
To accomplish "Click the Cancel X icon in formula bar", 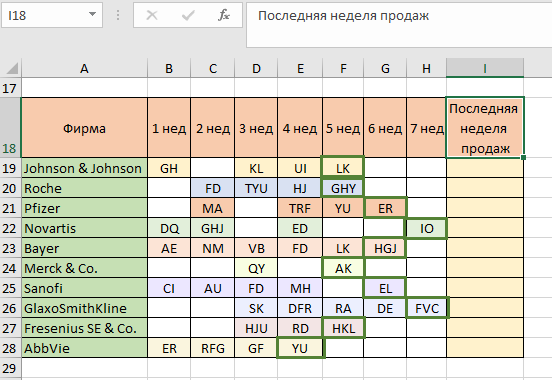I will point(152,15).
